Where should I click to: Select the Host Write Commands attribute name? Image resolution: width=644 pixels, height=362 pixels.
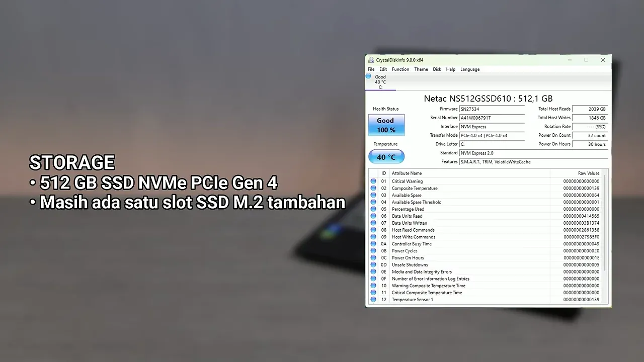point(414,237)
